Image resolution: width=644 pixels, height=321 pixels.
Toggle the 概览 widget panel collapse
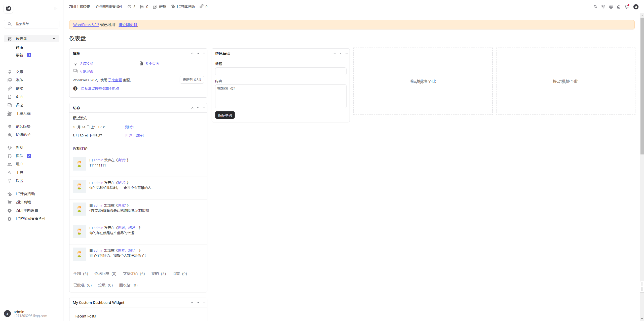pos(204,53)
